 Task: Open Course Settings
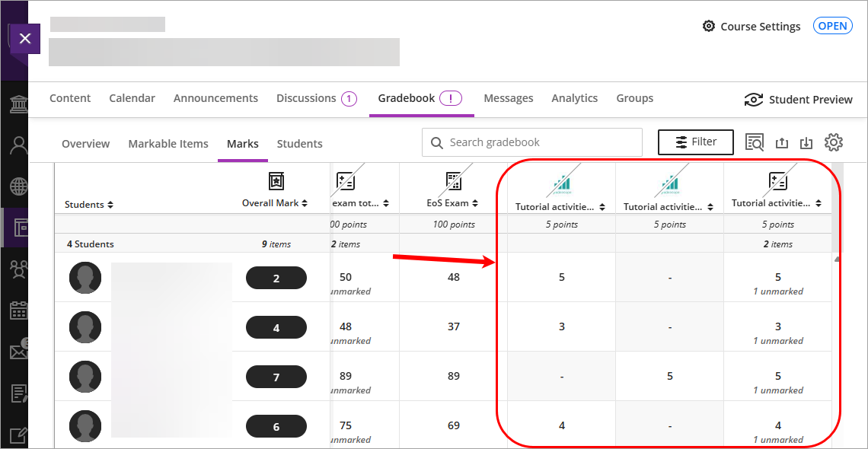tap(752, 27)
